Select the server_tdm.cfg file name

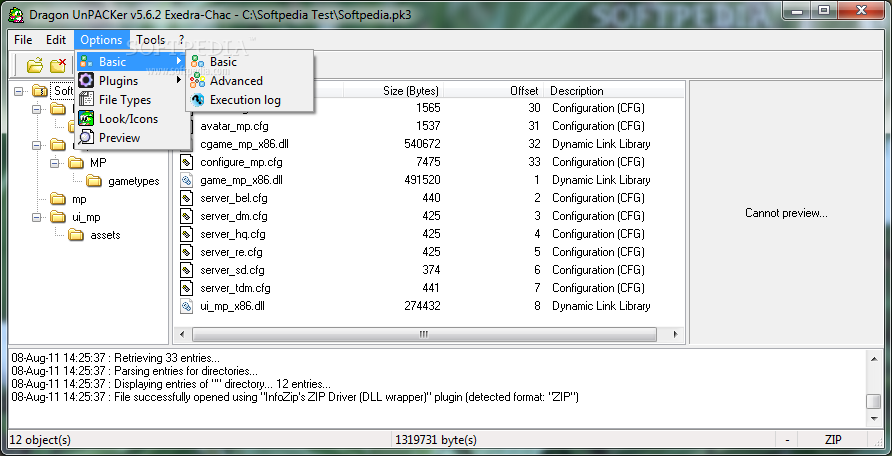(235, 288)
